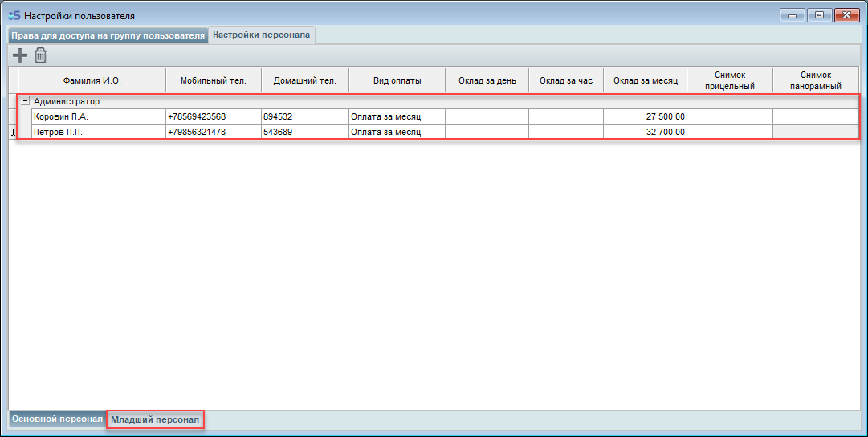
Task: Maximize the Настройки пользователя window
Action: pos(819,15)
